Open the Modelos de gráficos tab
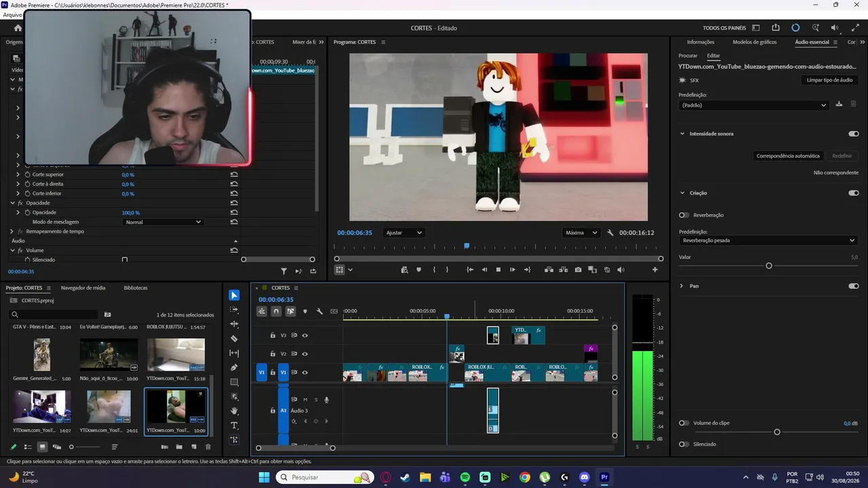 click(x=755, y=42)
